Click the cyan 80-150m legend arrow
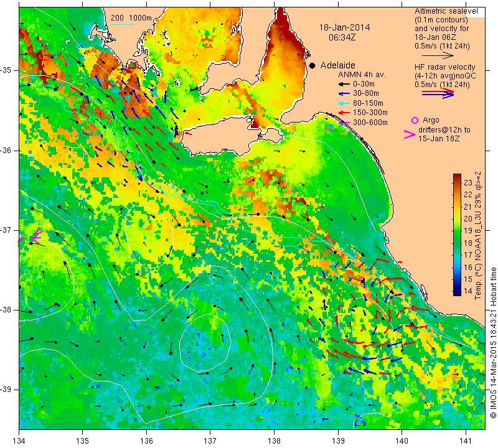The height and width of the screenshot is (448, 498). click(344, 103)
